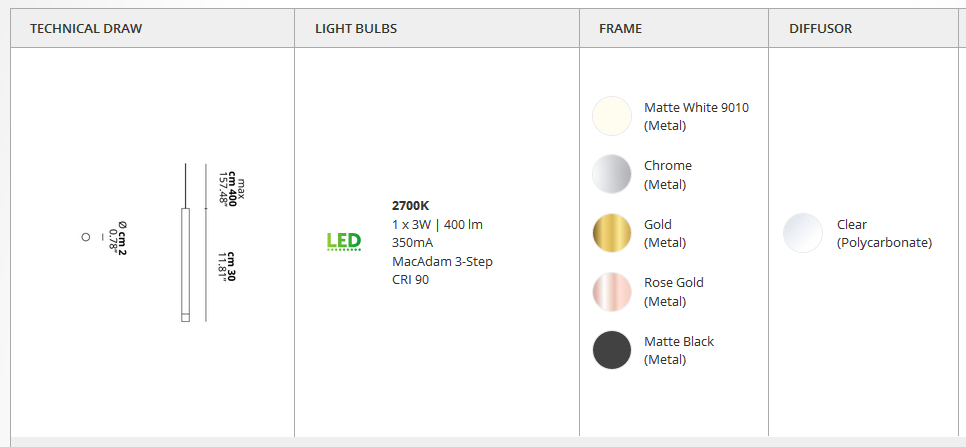Select the Clear polycarbonate diffusor swatch
The width and height of the screenshot is (966, 447).
pyautogui.click(x=803, y=233)
